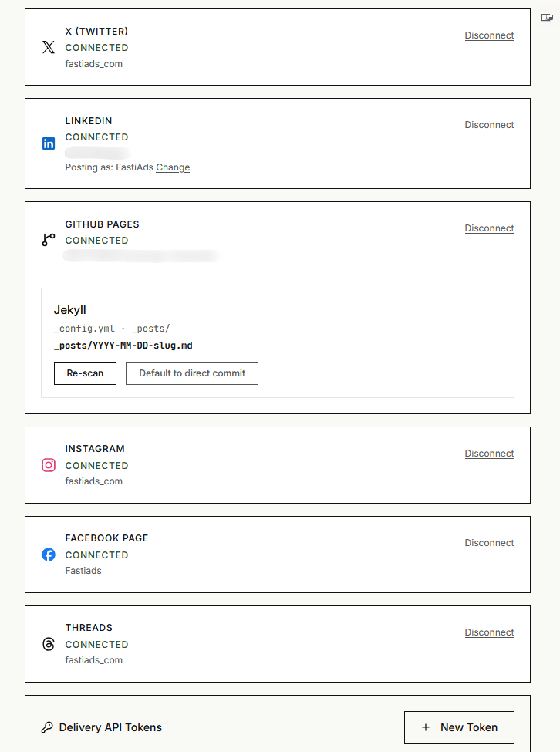Click the _posts/YYYY-MM-DD-slug.md path text
The height and width of the screenshot is (752, 560).
[x=123, y=346]
